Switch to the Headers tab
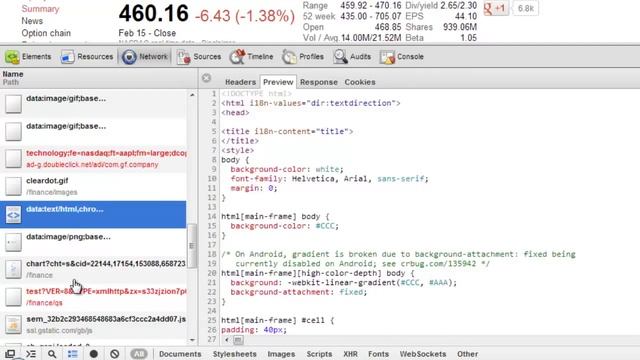Viewport: 640px width, 360px height. pyautogui.click(x=240, y=82)
